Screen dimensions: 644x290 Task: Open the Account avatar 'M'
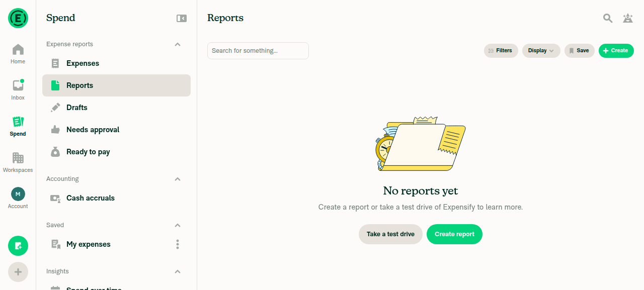18,194
